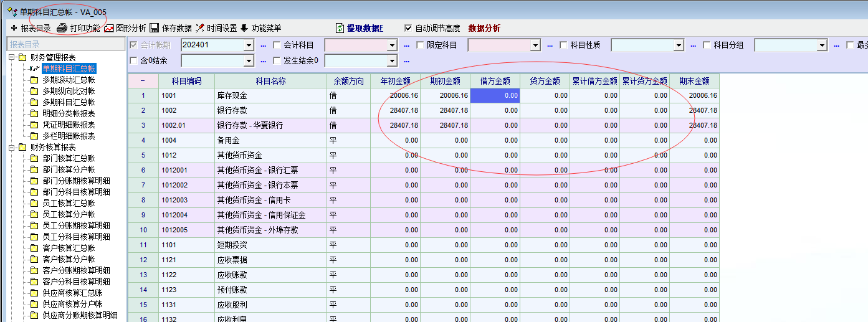Enable the 会计科目 checkbox
The height and width of the screenshot is (322, 868).
click(277, 45)
